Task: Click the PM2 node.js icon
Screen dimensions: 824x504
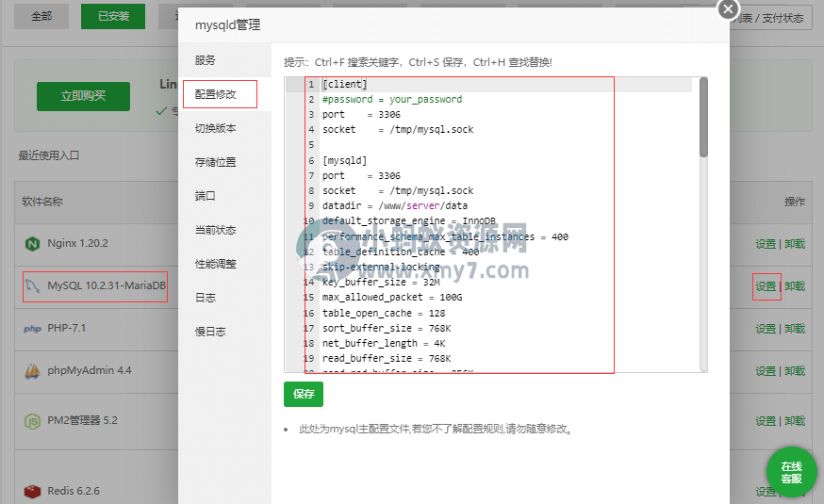Action: [32, 421]
